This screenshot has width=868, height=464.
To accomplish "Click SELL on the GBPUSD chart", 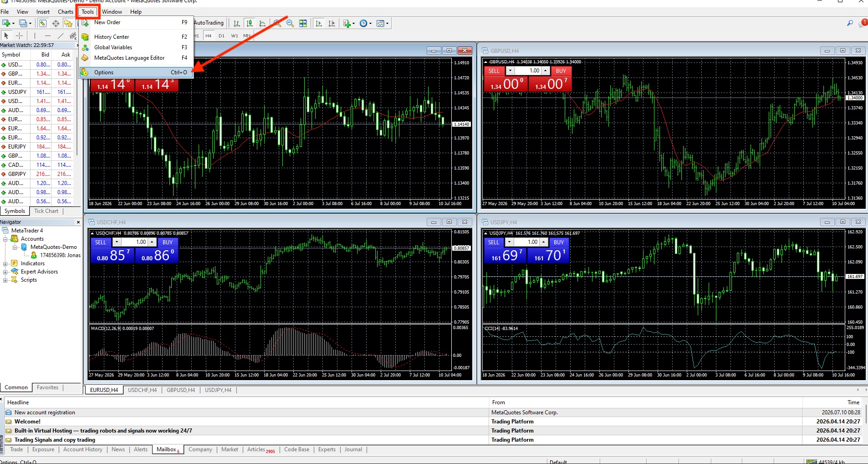I will pos(494,71).
